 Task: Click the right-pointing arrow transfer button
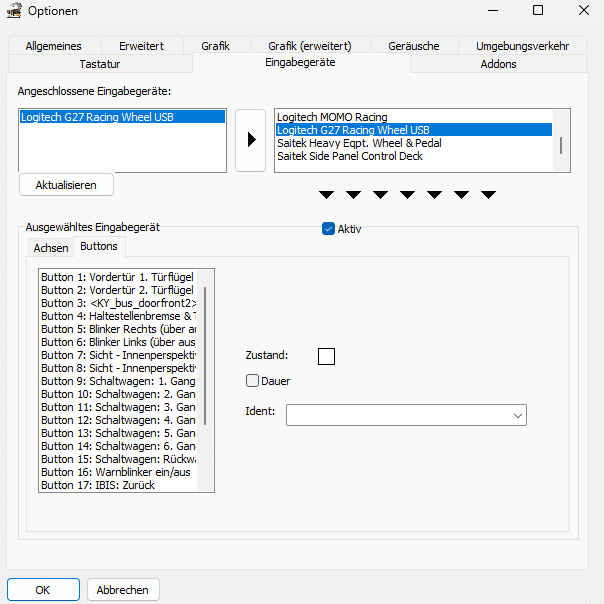tap(250, 140)
